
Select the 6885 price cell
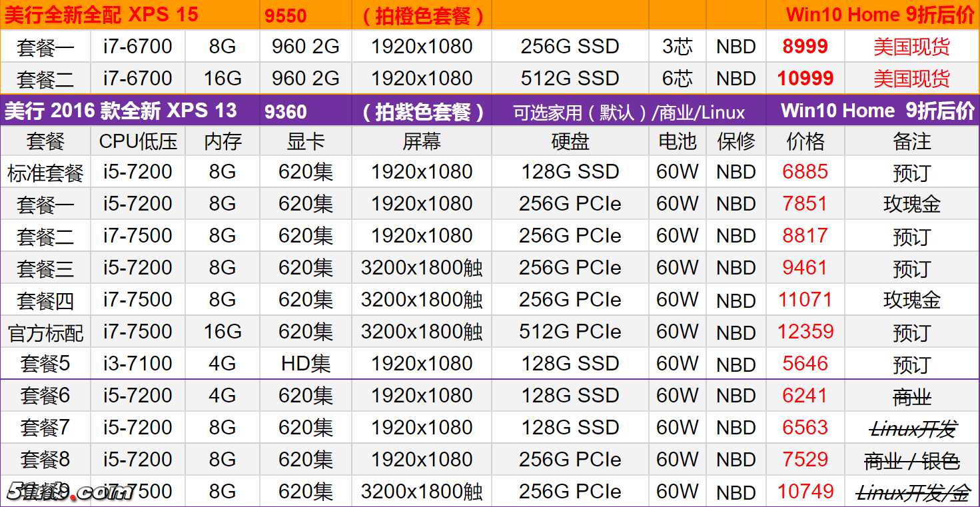coord(805,172)
